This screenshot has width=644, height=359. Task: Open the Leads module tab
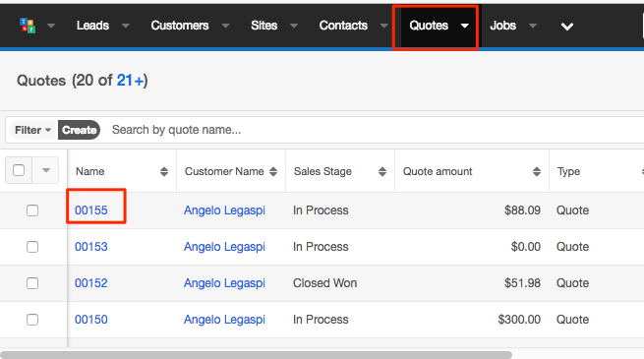point(92,26)
